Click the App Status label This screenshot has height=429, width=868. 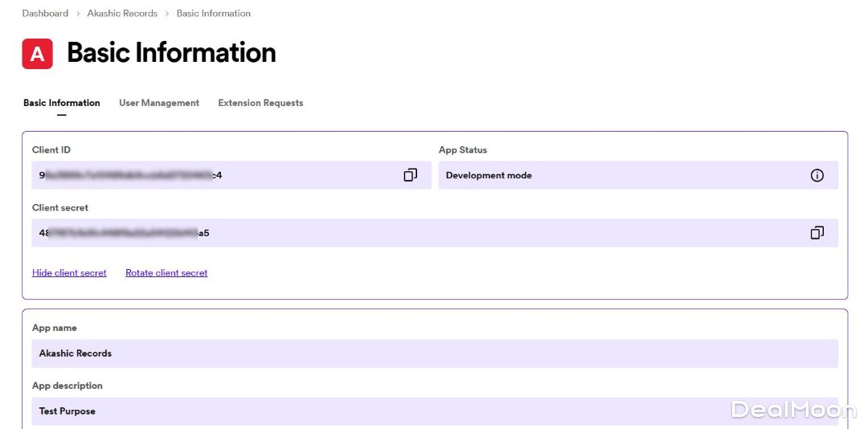coord(463,150)
